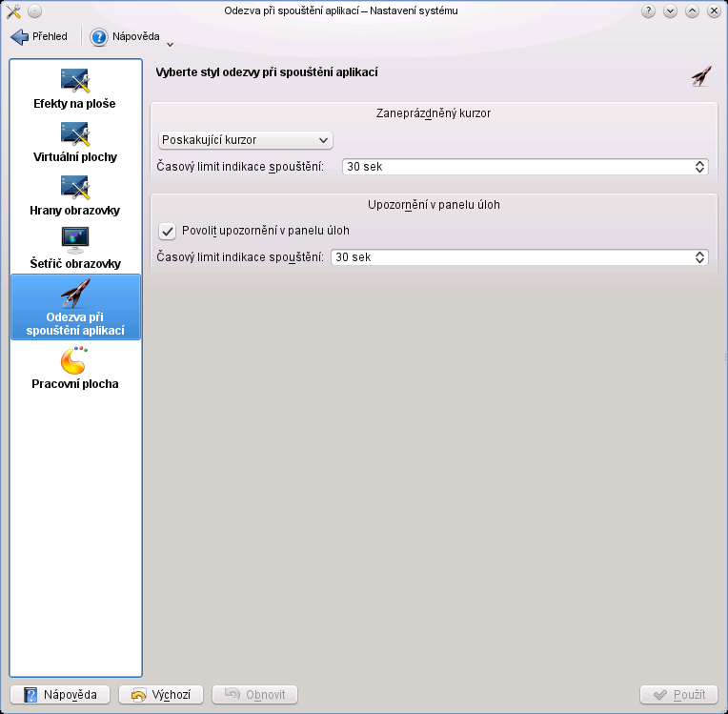Click the wrench window menu icon in title bar
The height and width of the screenshot is (714, 728).
pos(14,10)
